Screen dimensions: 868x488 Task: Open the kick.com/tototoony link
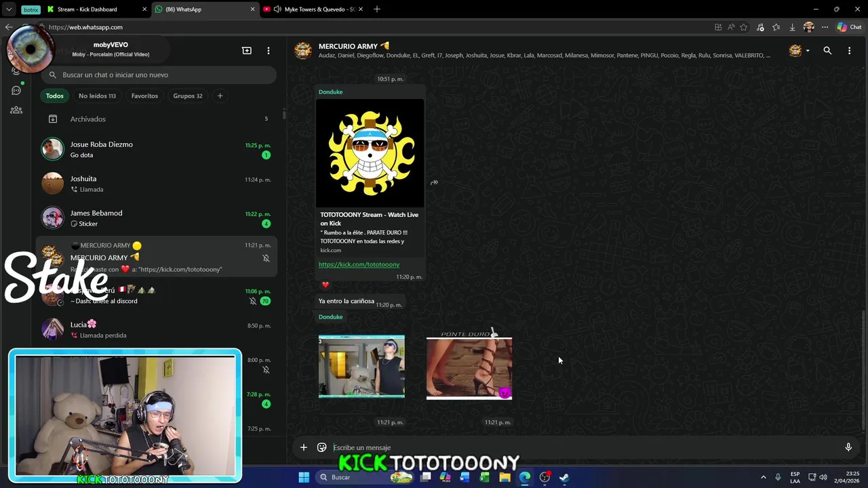[x=359, y=264]
